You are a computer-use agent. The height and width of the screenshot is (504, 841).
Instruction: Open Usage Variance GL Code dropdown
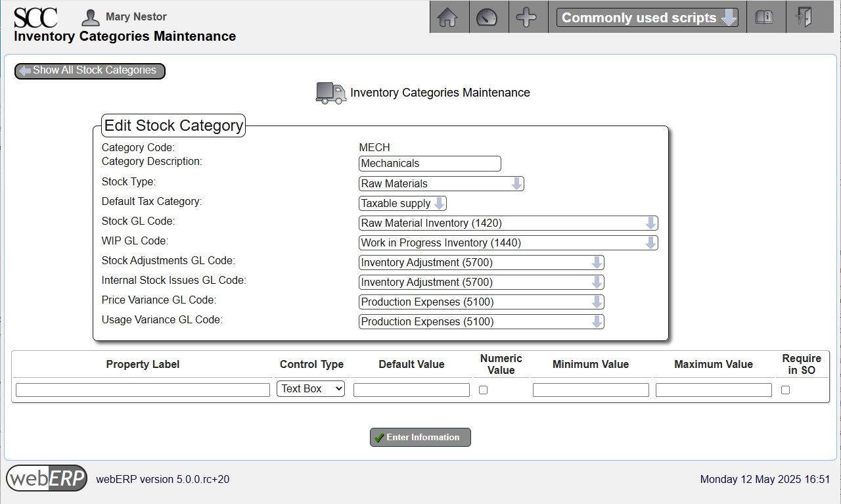[x=482, y=321]
